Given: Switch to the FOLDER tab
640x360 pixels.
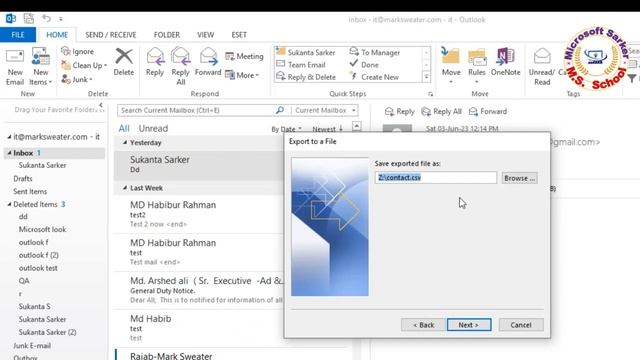Looking at the screenshot, I should (167, 35).
